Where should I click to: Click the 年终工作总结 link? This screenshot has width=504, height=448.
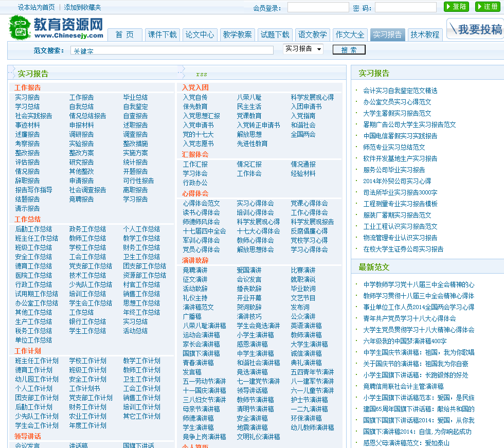(141, 313)
